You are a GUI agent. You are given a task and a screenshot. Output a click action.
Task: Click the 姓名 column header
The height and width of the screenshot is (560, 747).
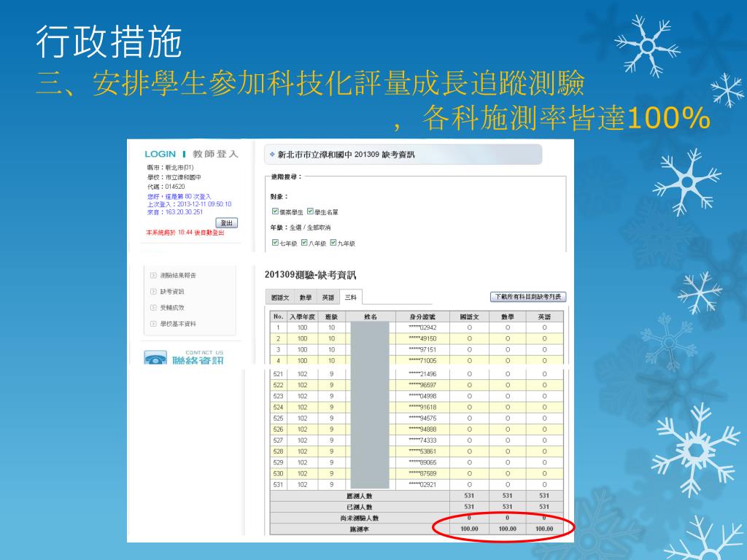(370, 316)
